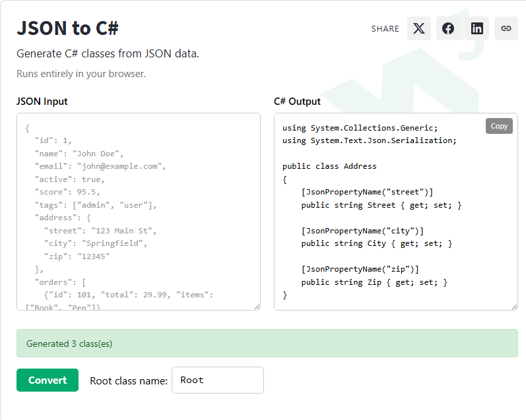
Task: Copy the generated C# output
Action: (x=499, y=126)
